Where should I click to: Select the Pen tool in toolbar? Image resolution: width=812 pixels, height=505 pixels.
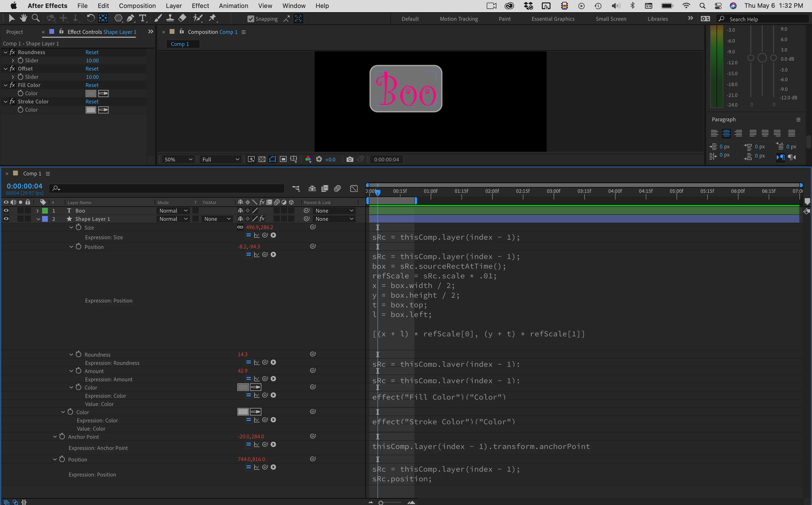(130, 18)
